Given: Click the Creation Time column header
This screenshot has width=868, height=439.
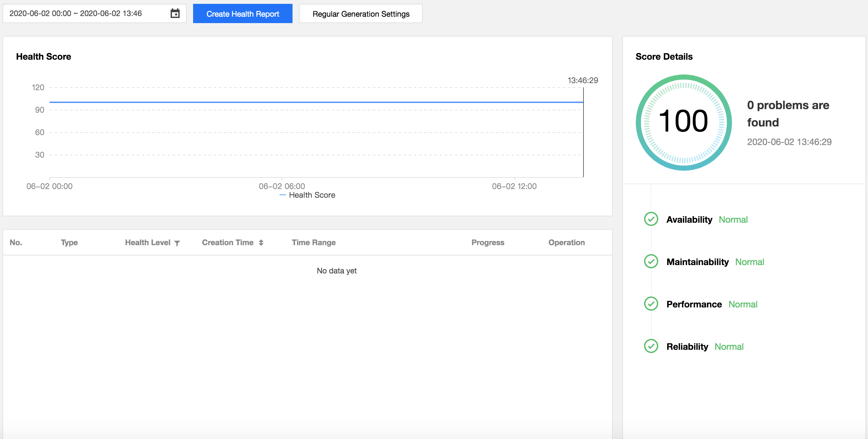Looking at the screenshot, I should point(227,242).
